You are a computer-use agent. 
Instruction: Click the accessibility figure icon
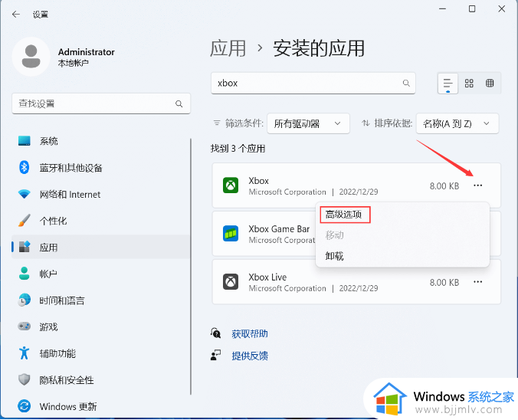[x=24, y=353]
